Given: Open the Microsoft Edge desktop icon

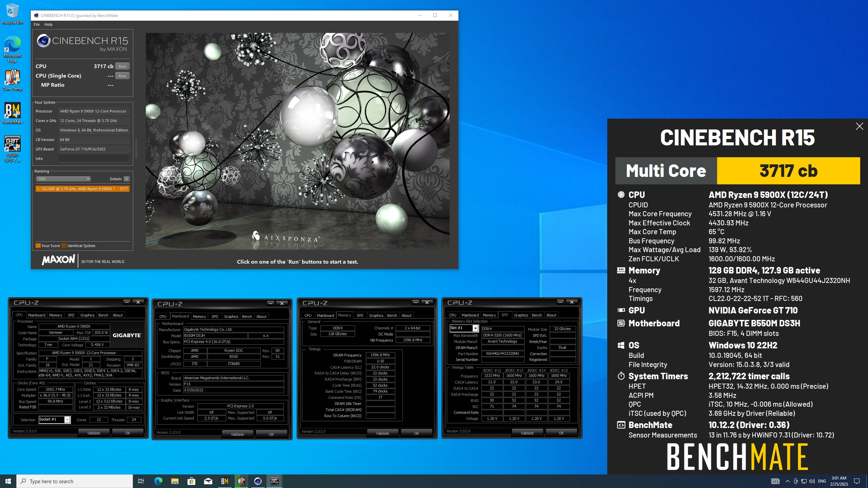Looking at the screenshot, I should click(x=12, y=49).
